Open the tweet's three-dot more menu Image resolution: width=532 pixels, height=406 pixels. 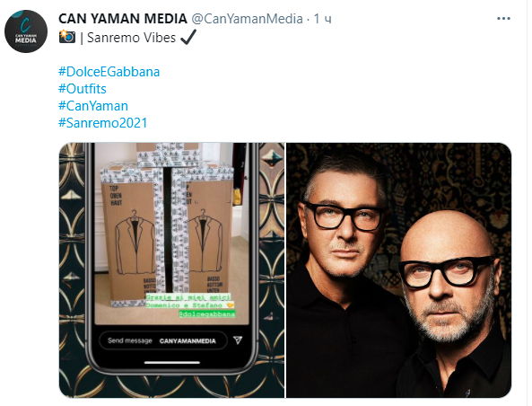click(x=503, y=19)
